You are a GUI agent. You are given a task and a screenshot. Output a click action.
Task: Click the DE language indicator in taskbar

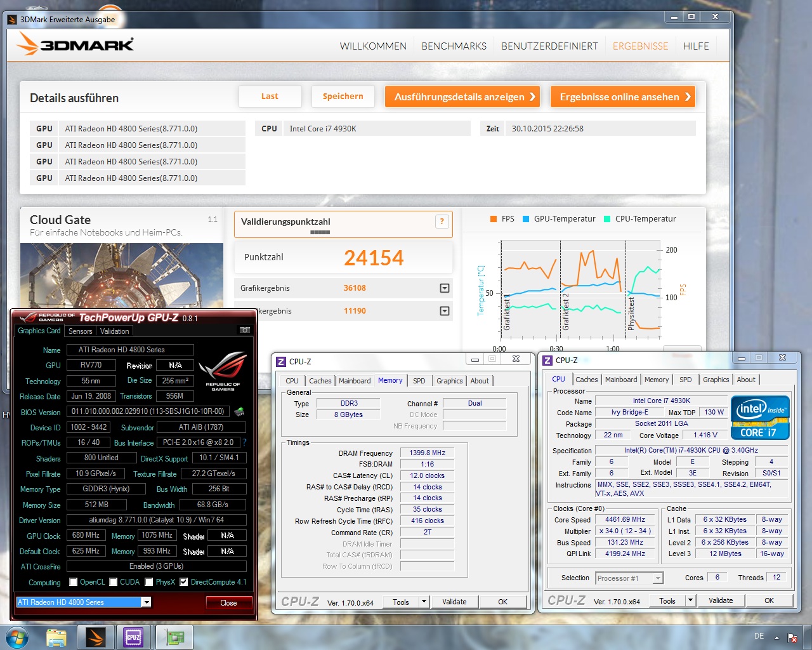pos(759,636)
